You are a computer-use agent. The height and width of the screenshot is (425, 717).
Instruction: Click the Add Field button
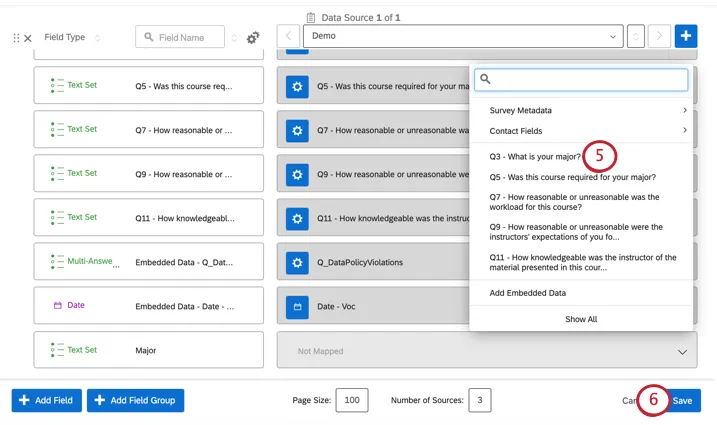pos(47,400)
